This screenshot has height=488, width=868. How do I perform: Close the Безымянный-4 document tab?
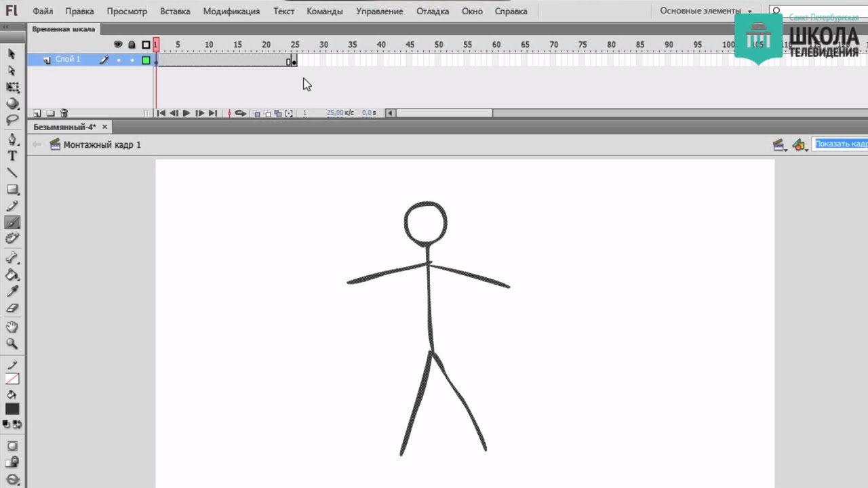tap(104, 127)
